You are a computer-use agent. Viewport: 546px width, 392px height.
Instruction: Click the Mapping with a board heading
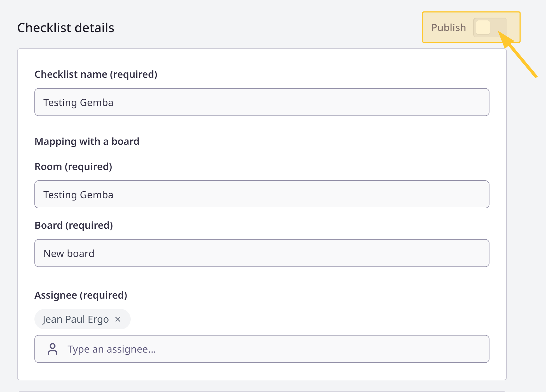(87, 141)
